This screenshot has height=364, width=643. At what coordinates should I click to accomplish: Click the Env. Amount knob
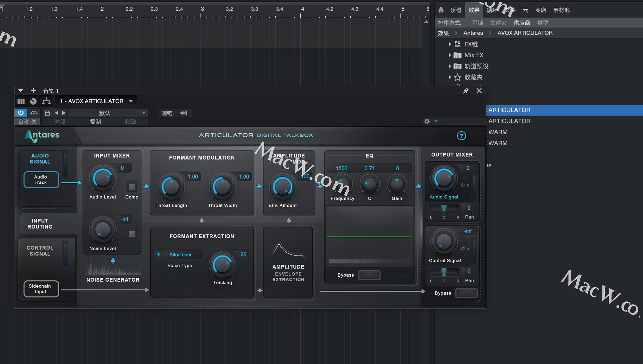point(282,187)
